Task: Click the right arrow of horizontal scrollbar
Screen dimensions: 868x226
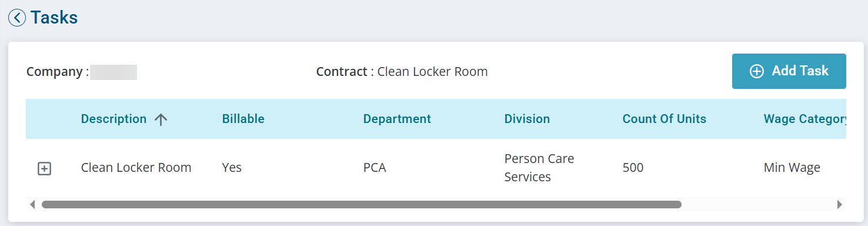Action: pyautogui.click(x=839, y=205)
